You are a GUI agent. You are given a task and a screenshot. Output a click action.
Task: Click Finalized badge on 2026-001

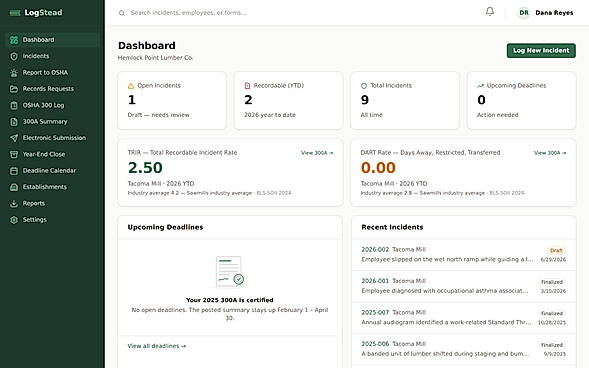(x=552, y=282)
